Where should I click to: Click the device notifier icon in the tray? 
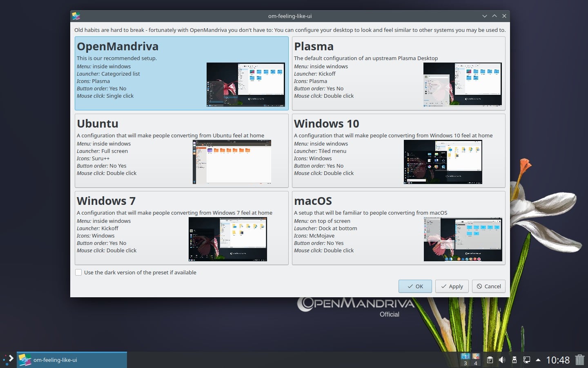pyautogui.click(x=514, y=361)
